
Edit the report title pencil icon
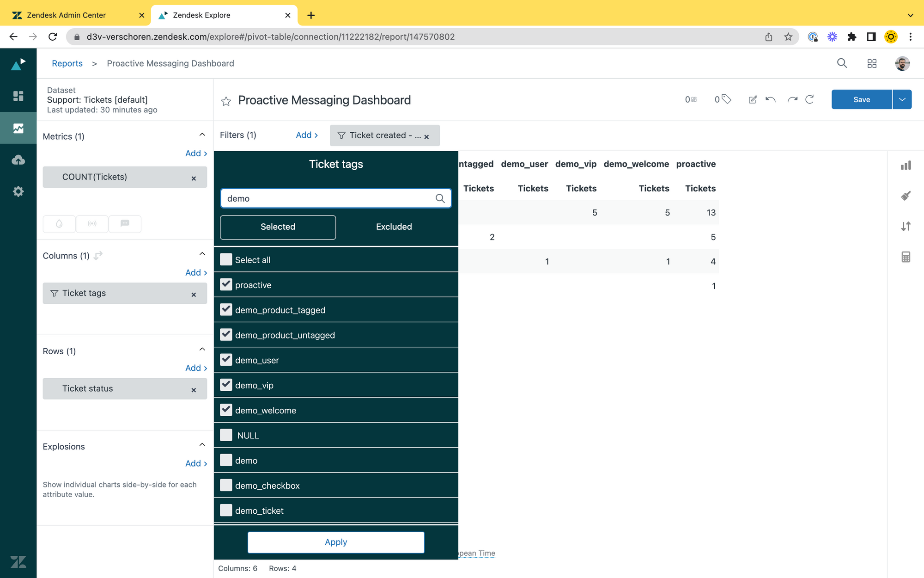pos(753,99)
